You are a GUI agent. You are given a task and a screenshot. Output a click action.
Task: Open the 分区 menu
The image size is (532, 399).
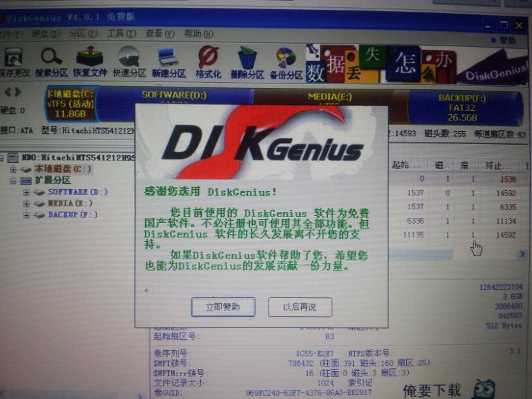[83, 34]
